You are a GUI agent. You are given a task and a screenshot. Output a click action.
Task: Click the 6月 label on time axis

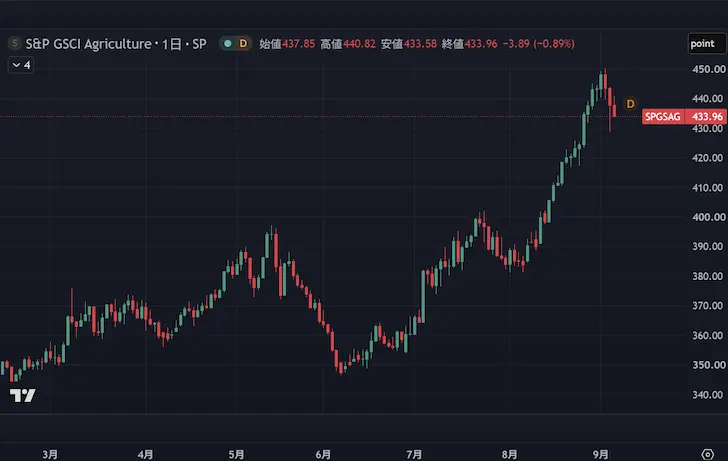point(323,454)
